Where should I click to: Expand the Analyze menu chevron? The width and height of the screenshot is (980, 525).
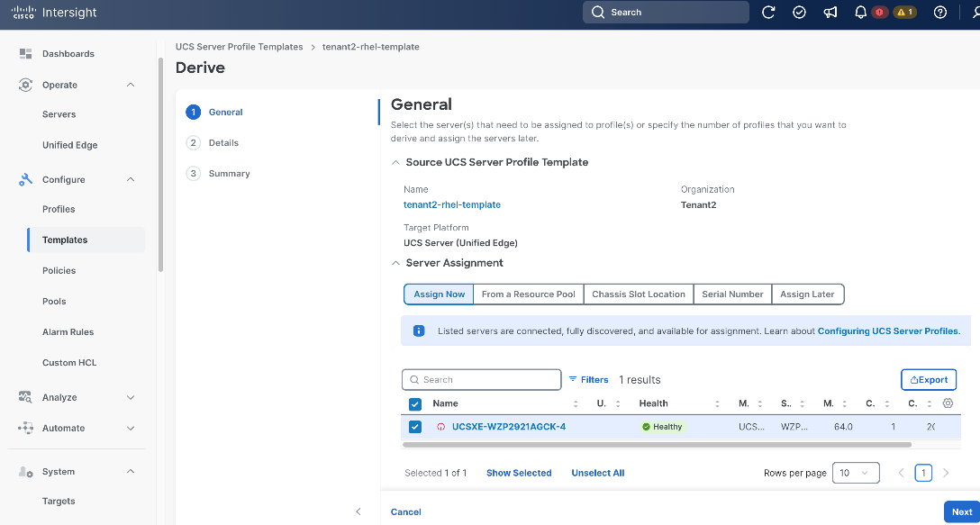(131, 397)
